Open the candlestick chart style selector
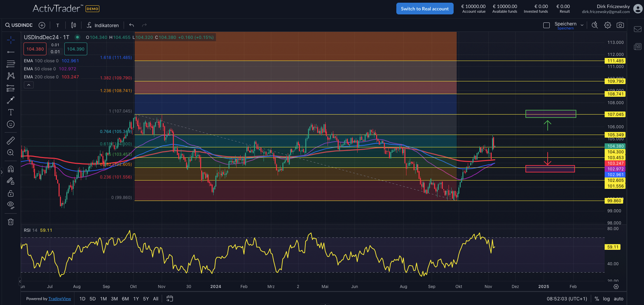The image size is (644, 305). tap(73, 25)
